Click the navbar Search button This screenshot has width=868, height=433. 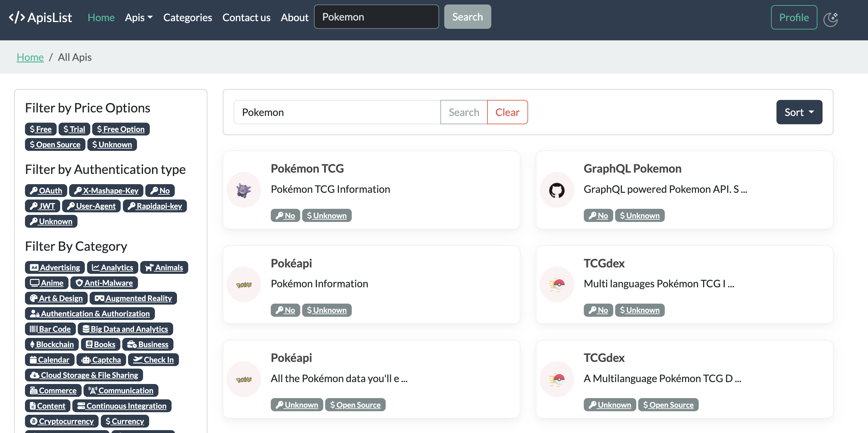click(467, 17)
